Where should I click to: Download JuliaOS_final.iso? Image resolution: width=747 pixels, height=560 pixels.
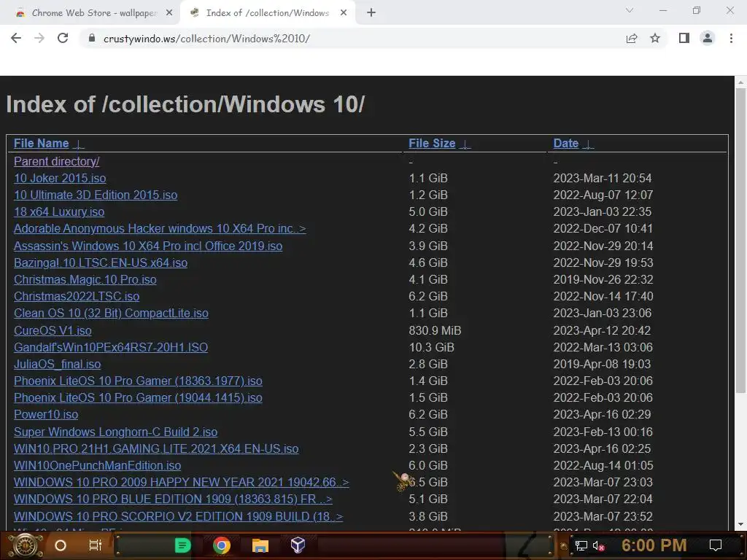point(57,365)
